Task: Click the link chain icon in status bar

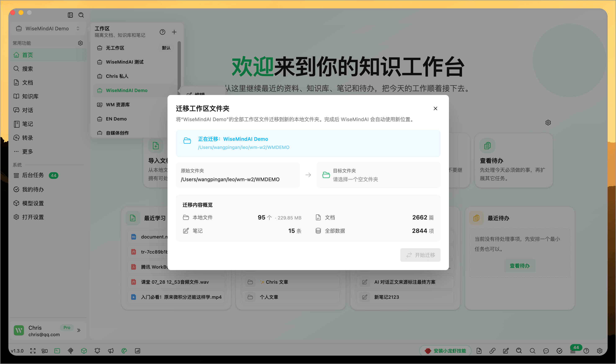Action: point(492,351)
